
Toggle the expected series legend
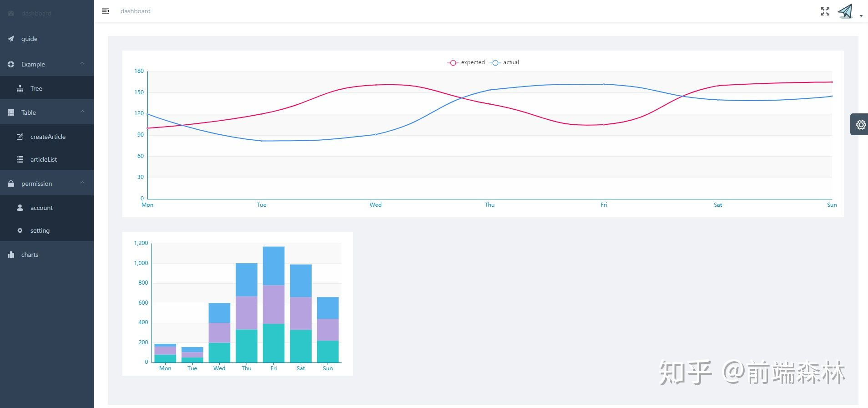click(x=466, y=62)
